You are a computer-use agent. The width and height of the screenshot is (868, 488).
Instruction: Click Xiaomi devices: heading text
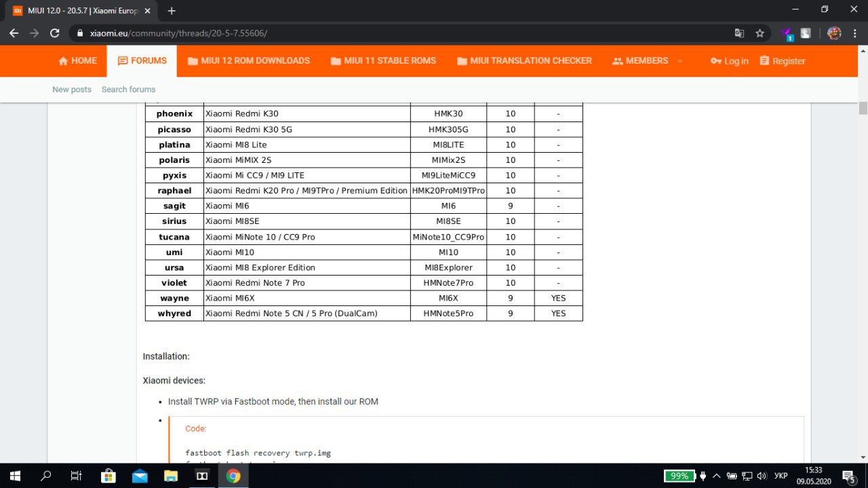point(174,380)
